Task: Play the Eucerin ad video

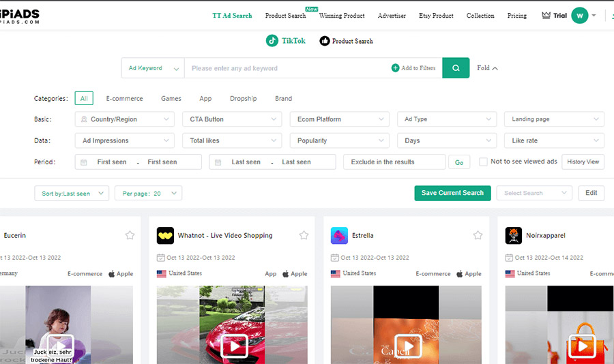Action: coord(60,346)
